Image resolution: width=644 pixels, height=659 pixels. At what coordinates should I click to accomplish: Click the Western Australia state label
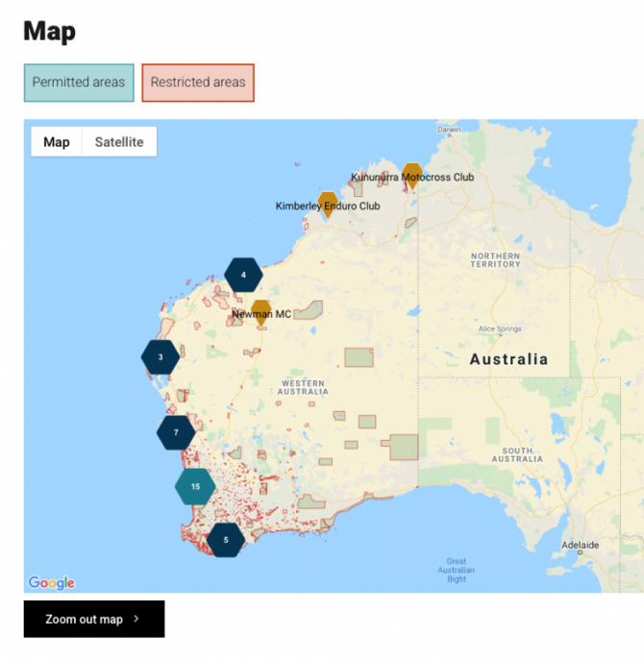click(x=303, y=387)
